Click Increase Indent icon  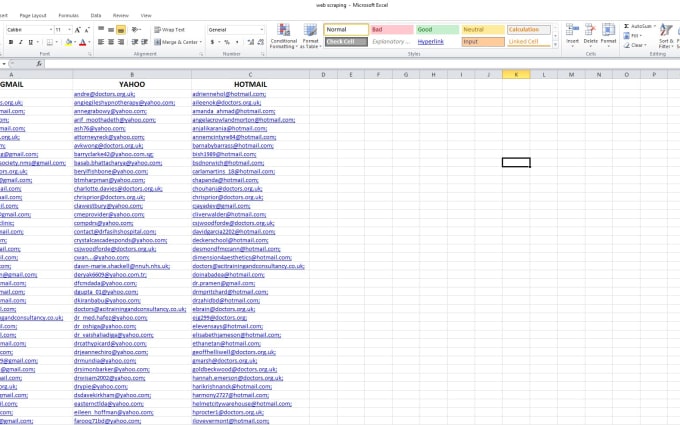pos(144,42)
